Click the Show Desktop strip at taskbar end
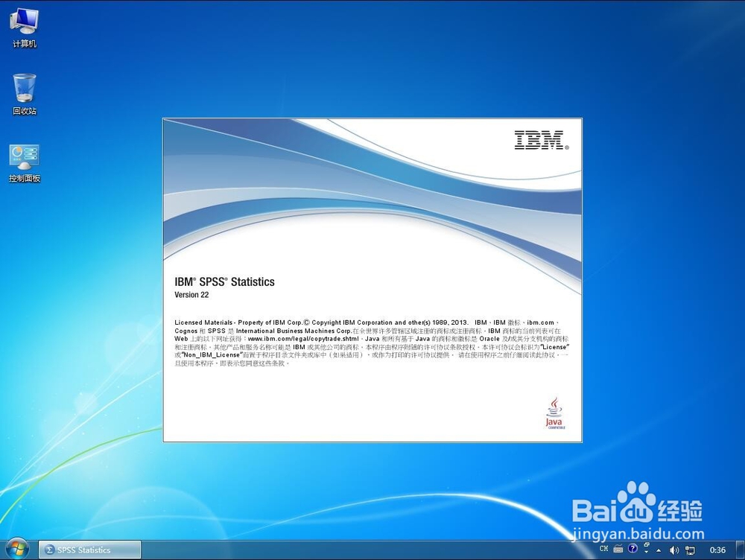 coord(741,550)
